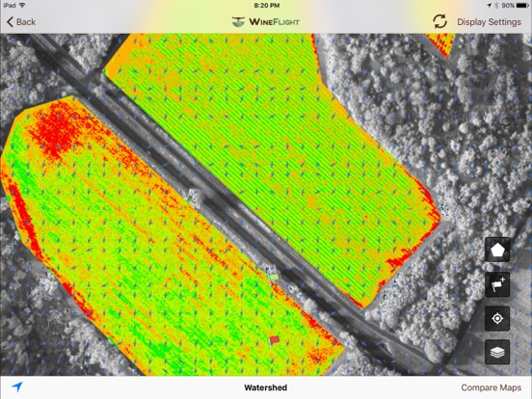The image size is (532, 399).
Task: Open the map layers icon
Action: point(497,352)
